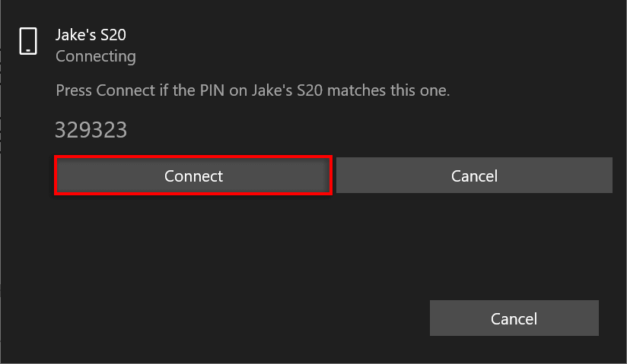Viewport: 627px width, 364px height.
Task: Click Jake's S20 inside the instruction sentence
Action: [287, 90]
